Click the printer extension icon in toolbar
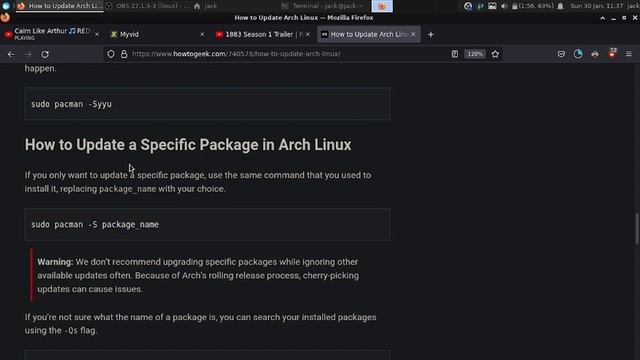 [x=595, y=54]
